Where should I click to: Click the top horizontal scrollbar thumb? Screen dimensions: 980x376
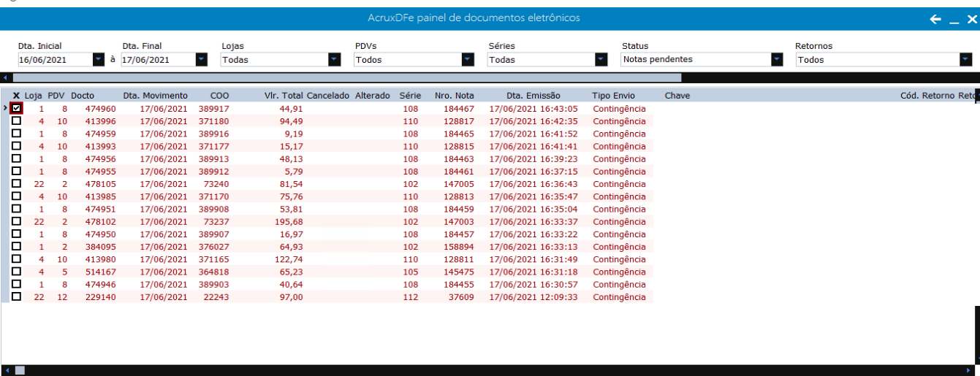pyautogui.click(x=347, y=77)
